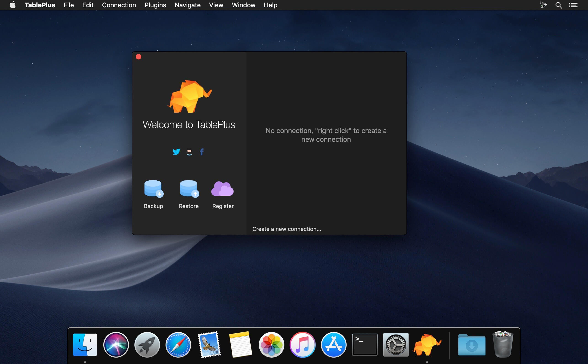Click Create a new connection link
The image size is (588, 364).
coord(286,229)
